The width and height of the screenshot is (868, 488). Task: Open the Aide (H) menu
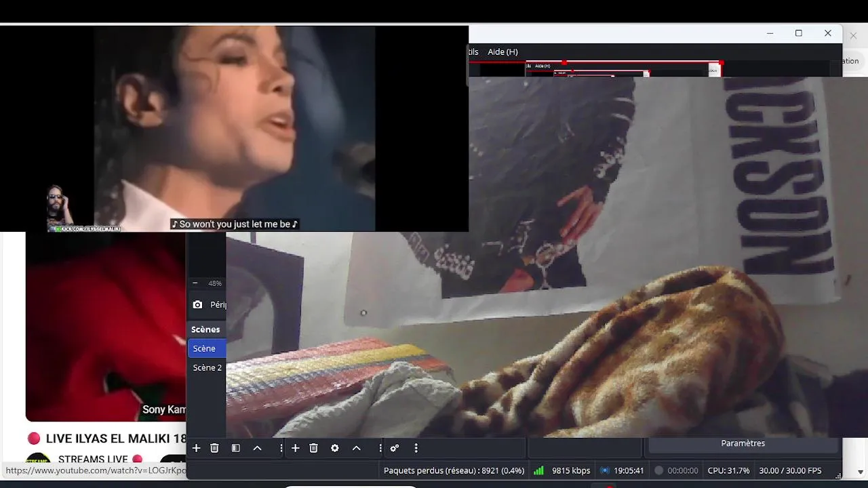pos(502,52)
